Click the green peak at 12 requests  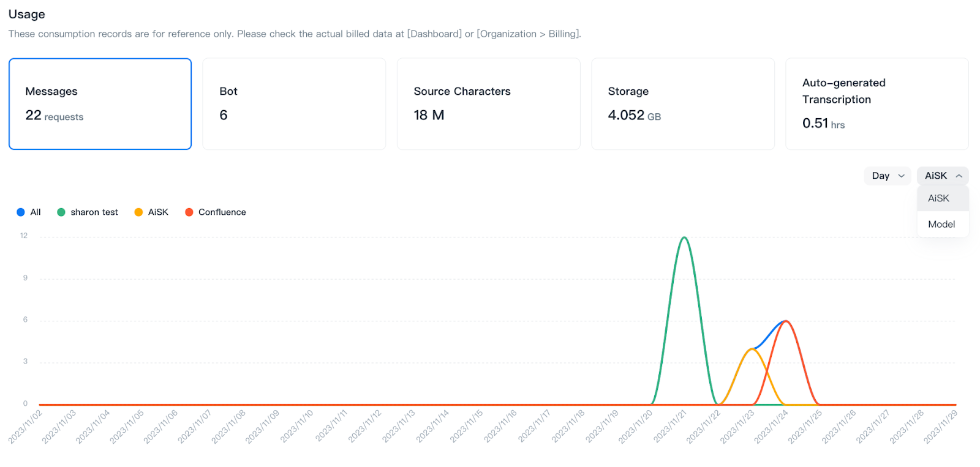(684, 237)
